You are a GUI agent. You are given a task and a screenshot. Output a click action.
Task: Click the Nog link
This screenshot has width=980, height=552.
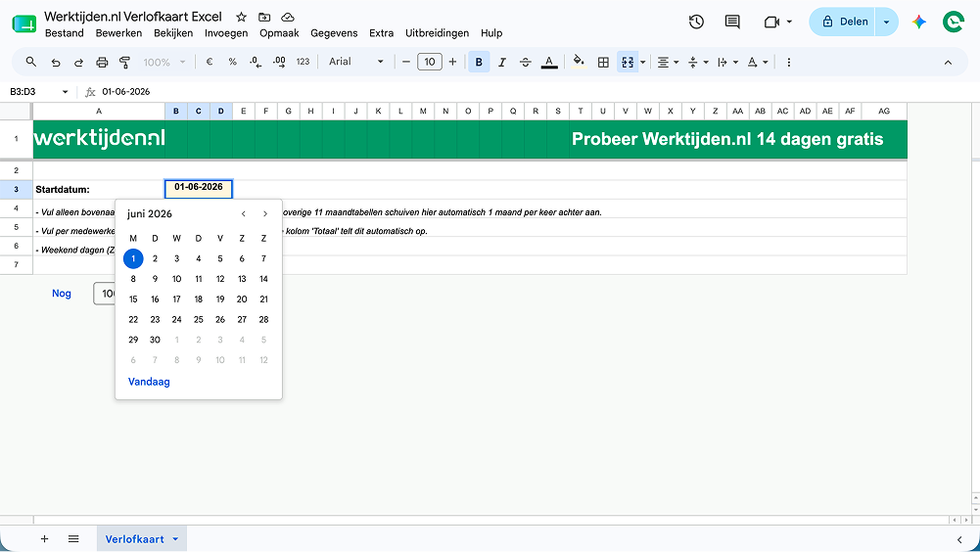[62, 294]
